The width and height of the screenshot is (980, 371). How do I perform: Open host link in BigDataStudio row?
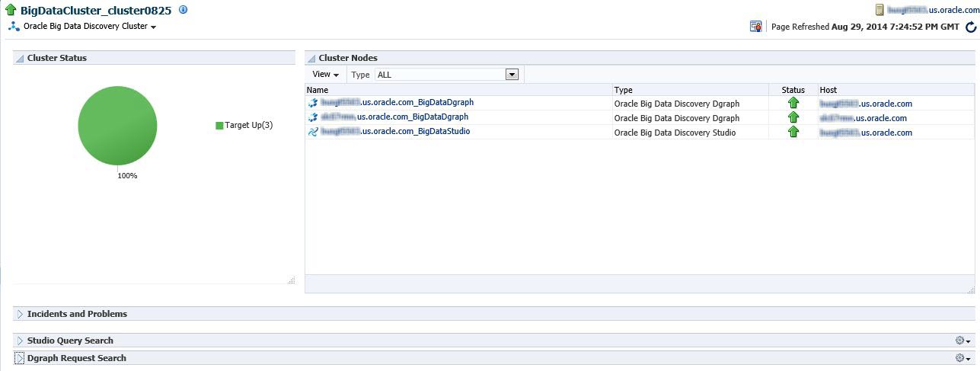click(866, 133)
